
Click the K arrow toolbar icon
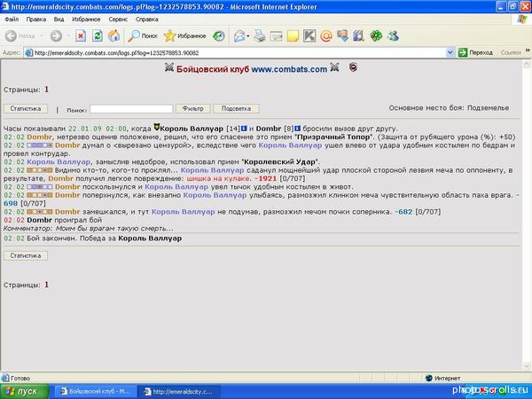pyautogui.click(x=309, y=35)
